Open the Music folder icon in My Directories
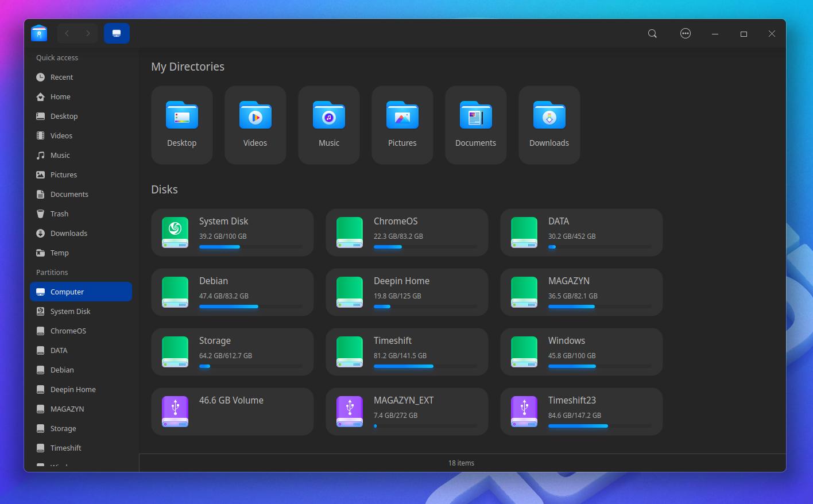The image size is (813, 504). [x=329, y=115]
